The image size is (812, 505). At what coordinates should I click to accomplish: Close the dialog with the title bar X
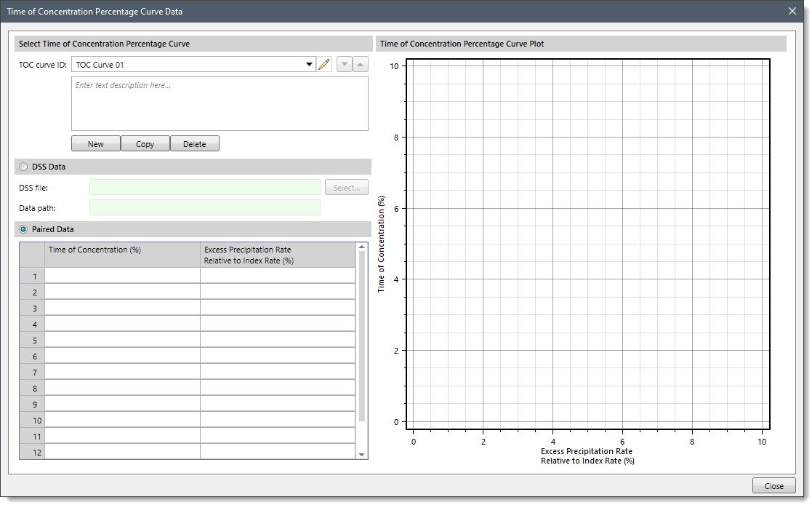[792, 11]
